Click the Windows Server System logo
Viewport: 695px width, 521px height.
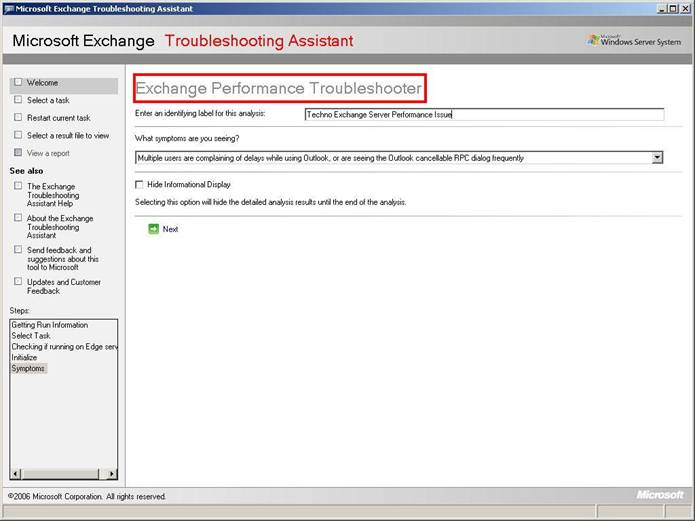(x=635, y=41)
